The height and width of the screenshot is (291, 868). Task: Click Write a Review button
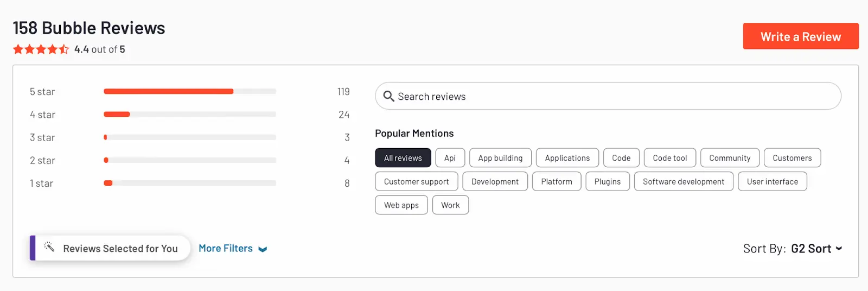coord(801,36)
